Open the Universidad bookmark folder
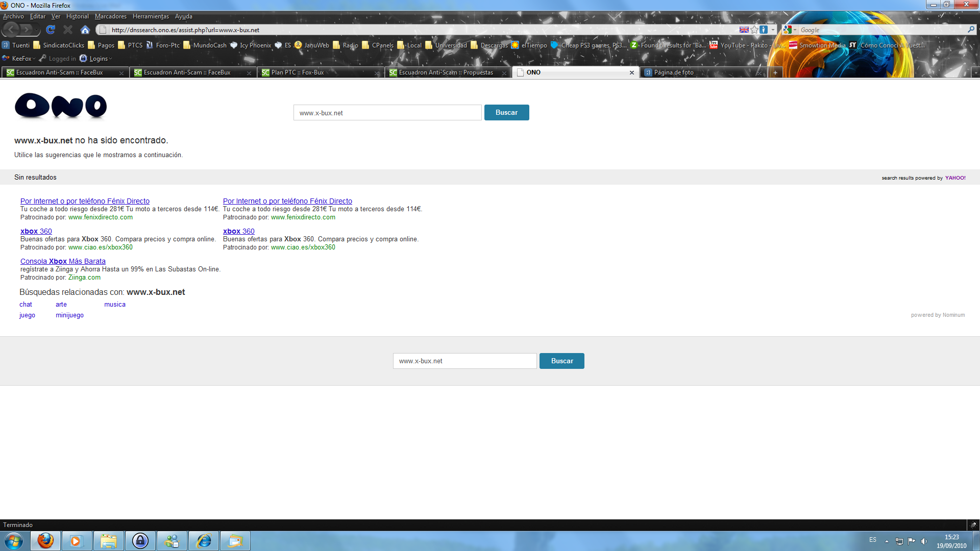 point(446,45)
